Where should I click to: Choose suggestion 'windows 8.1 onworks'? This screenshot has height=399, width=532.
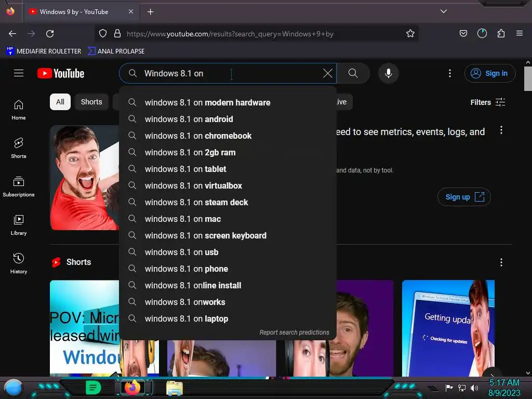pyautogui.click(x=228, y=302)
